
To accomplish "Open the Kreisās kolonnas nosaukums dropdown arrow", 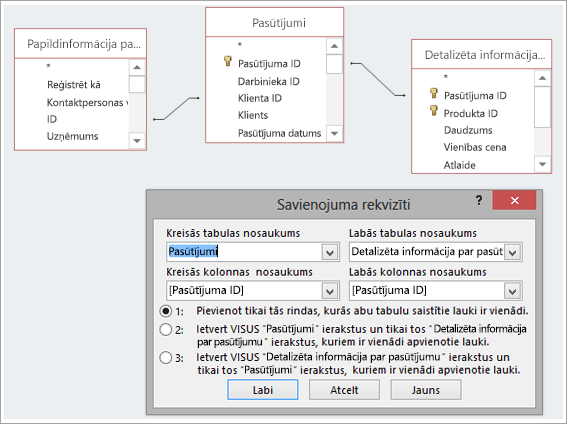I will point(330,291).
